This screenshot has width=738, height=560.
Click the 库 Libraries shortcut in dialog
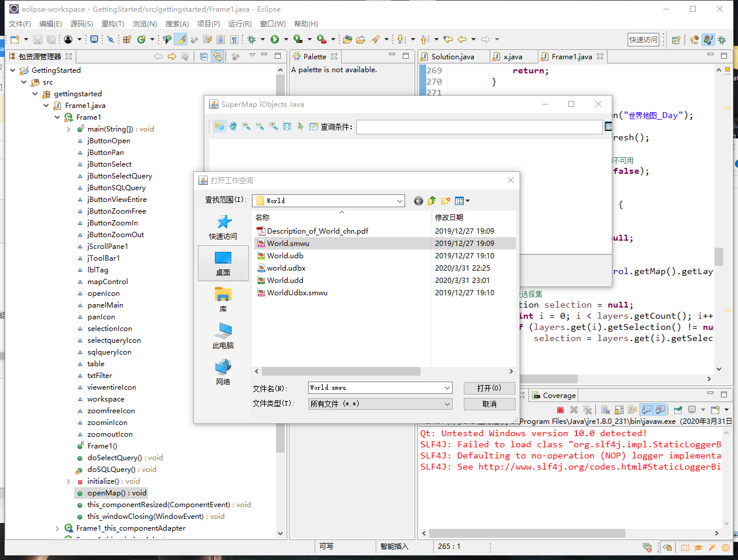[x=223, y=300]
